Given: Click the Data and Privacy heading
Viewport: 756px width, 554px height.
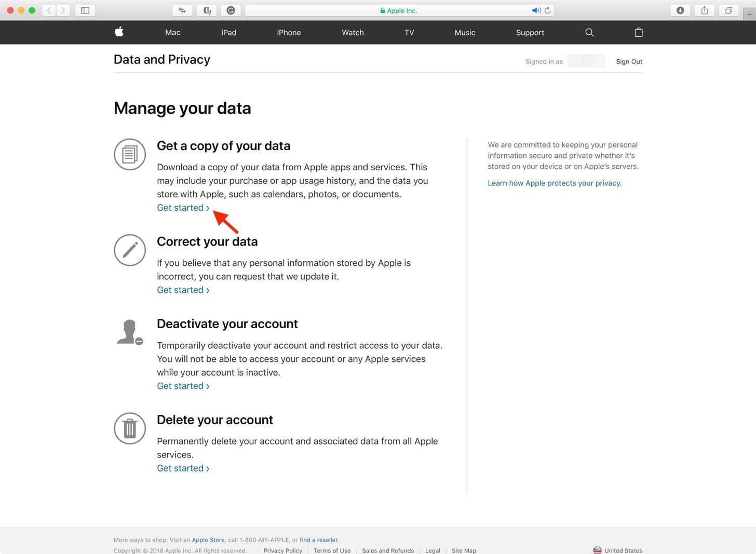Looking at the screenshot, I should pyautogui.click(x=162, y=60).
